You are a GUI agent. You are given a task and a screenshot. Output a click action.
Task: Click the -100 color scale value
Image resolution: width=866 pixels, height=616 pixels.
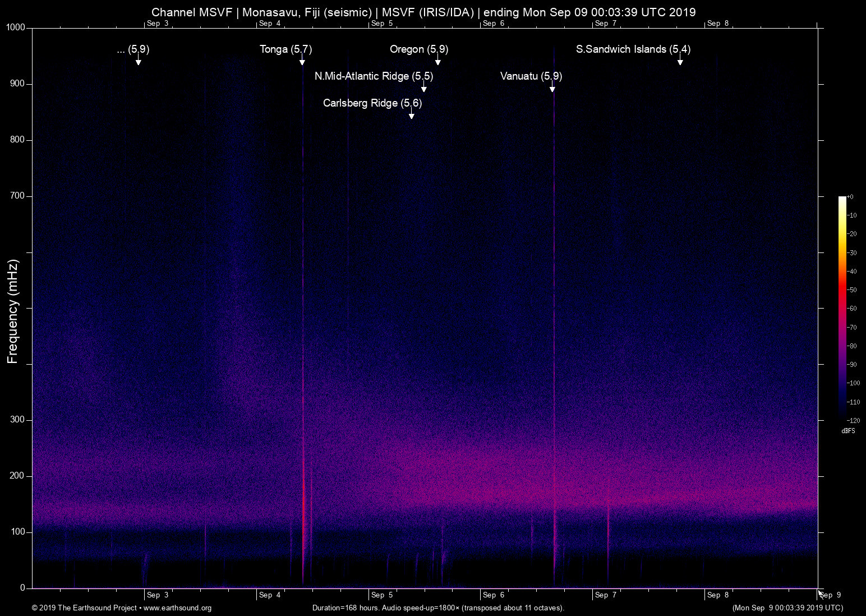point(853,384)
